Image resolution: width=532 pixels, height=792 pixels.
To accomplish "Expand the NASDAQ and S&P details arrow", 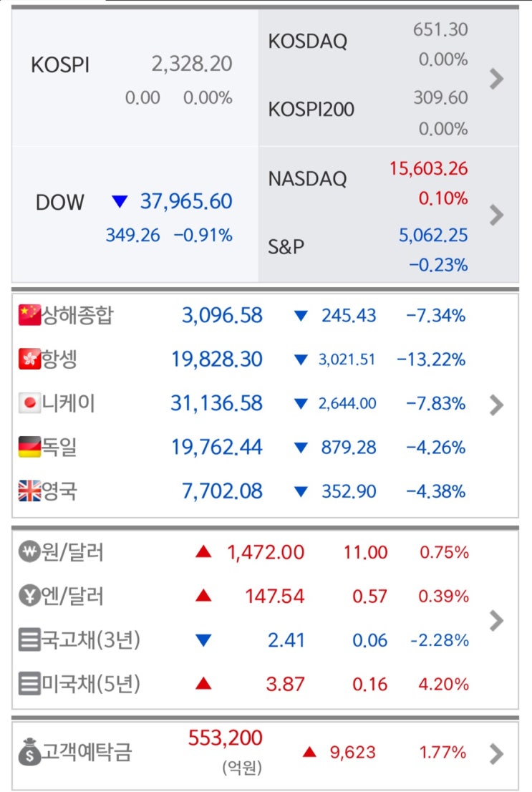I will [x=496, y=214].
